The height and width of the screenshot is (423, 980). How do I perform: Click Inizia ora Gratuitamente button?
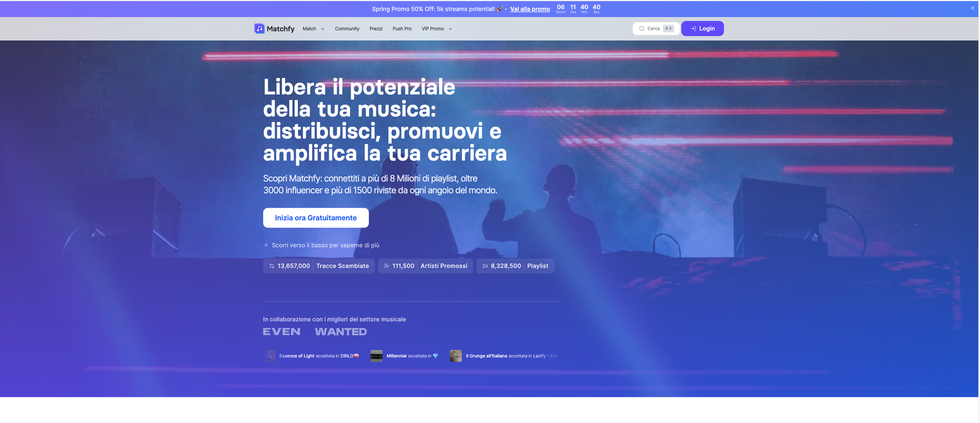(x=316, y=218)
